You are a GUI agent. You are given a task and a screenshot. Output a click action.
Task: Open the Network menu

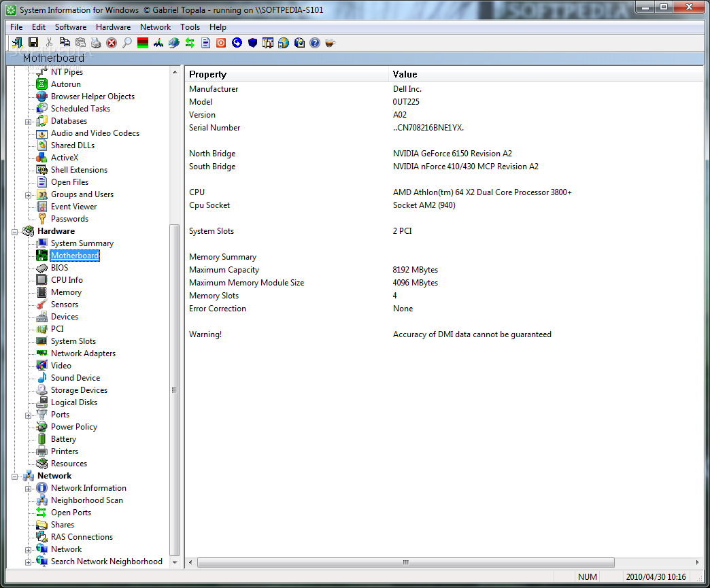coord(155,27)
